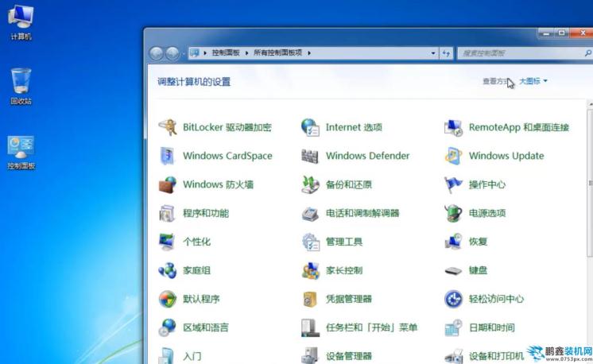Viewport: 593px width, 364px height.
Task: Open Windows 防火墙 icon
Action: (x=168, y=184)
